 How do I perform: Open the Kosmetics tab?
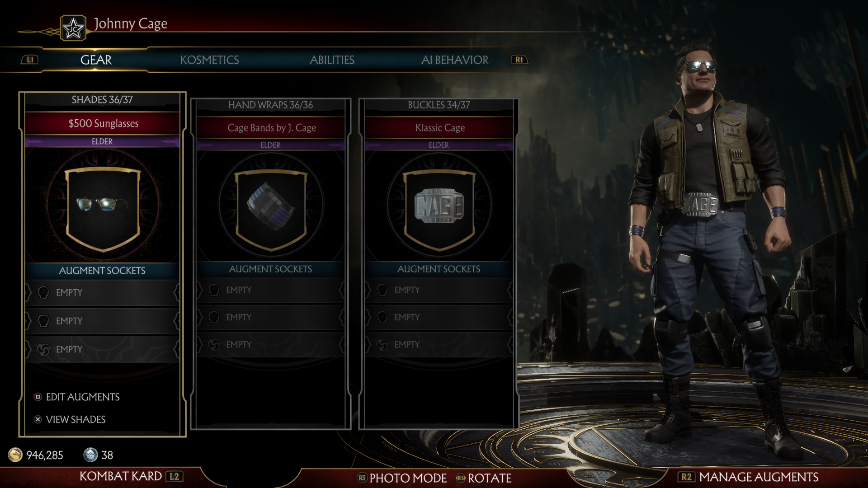209,60
